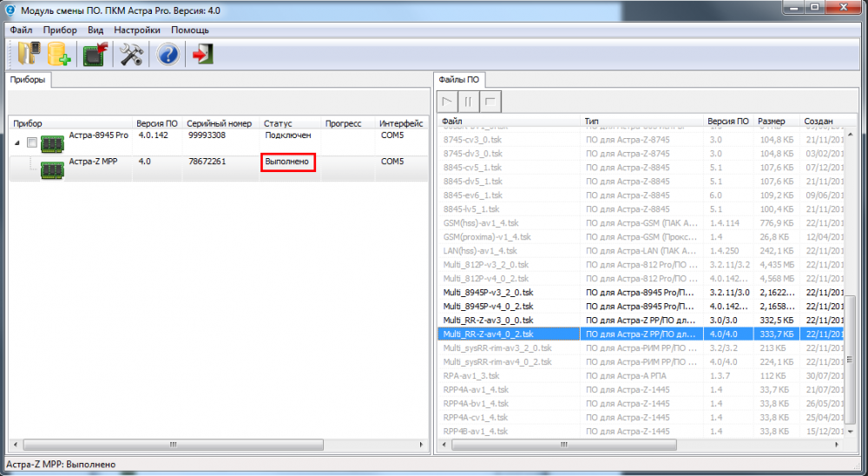Select file Multi_812P-v4_0_2.tsk

click(641, 279)
